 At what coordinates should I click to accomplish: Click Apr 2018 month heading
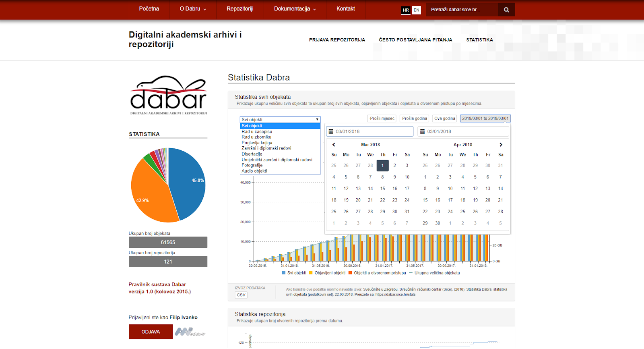pyautogui.click(x=462, y=145)
